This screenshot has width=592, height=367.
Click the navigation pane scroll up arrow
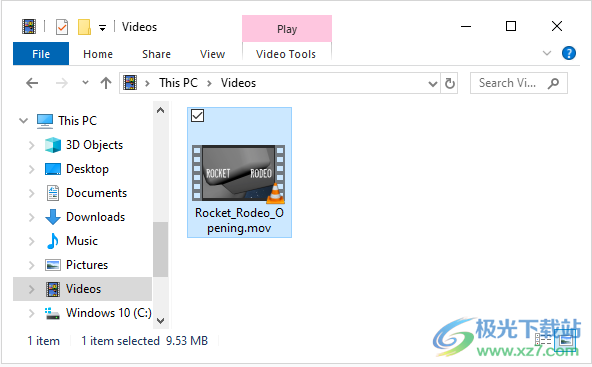click(160, 110)
